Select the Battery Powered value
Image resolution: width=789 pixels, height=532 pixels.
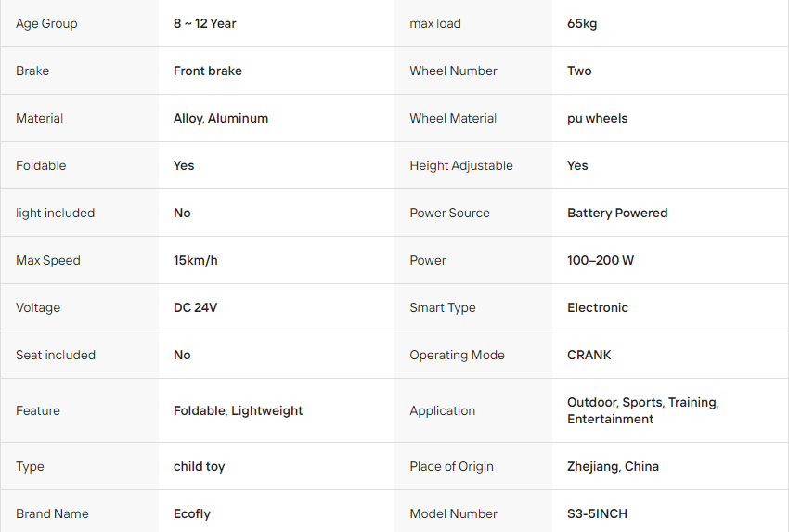tap(617, 213)
